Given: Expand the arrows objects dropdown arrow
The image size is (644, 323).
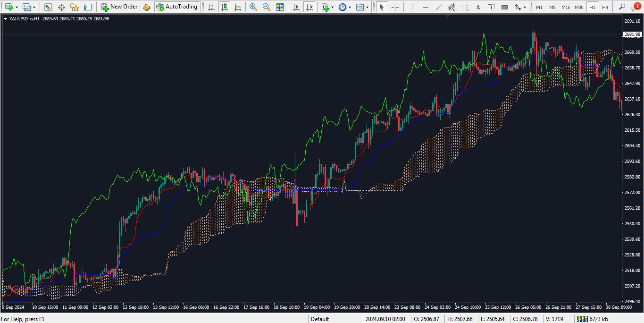Looking at the screenshot, I should [x=525, y=7].
